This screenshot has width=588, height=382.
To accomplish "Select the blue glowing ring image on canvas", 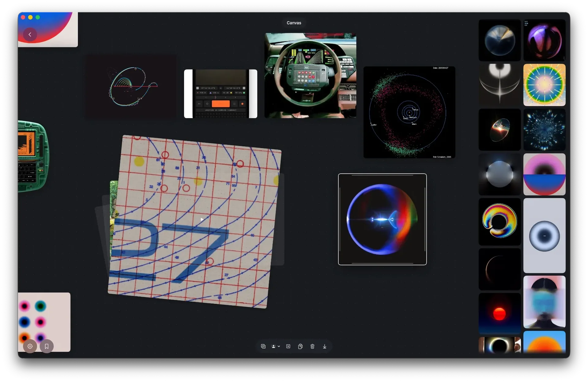I will click(382, 219).
